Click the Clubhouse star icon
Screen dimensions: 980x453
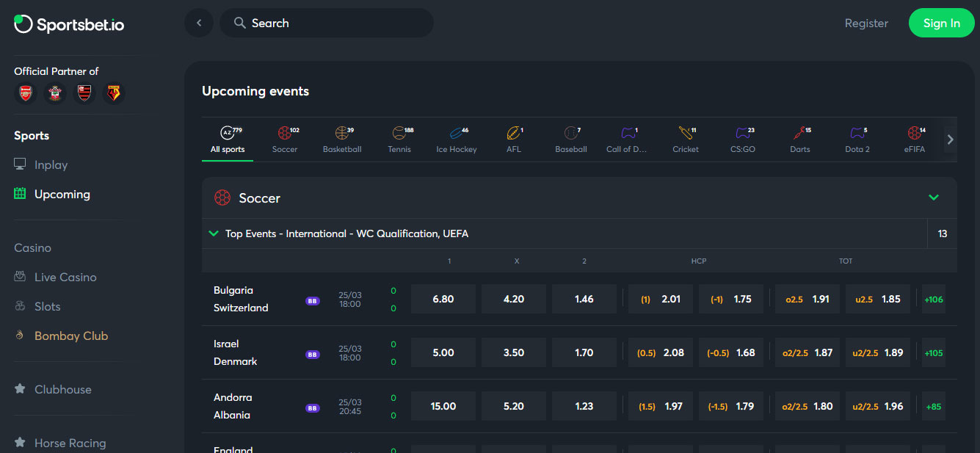21,389
